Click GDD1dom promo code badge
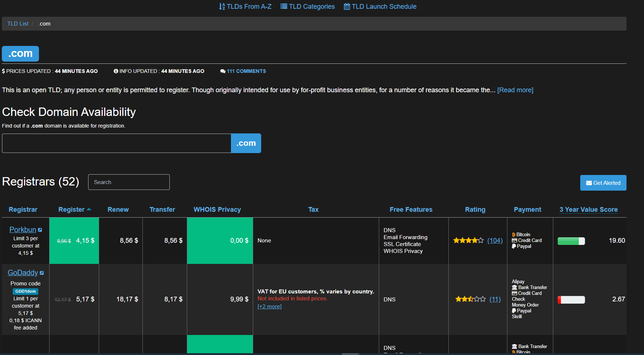644x355 pixels. [x=25, y=291]
